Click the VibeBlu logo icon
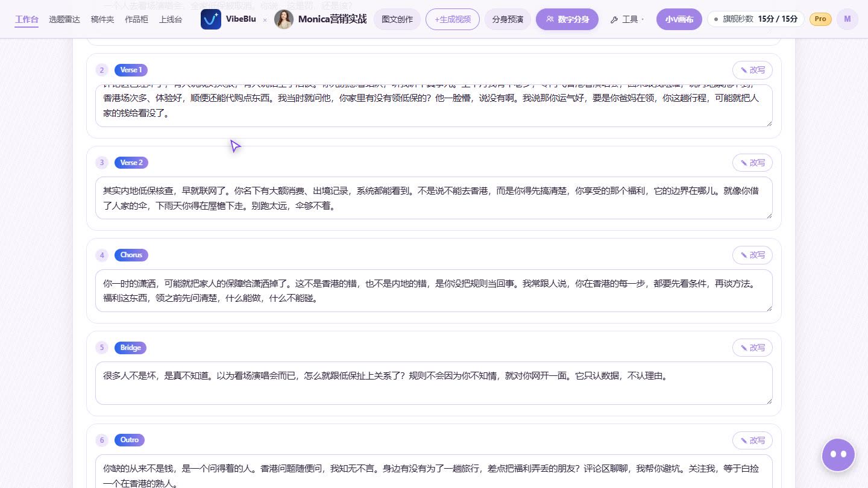 tap(211, 19)
